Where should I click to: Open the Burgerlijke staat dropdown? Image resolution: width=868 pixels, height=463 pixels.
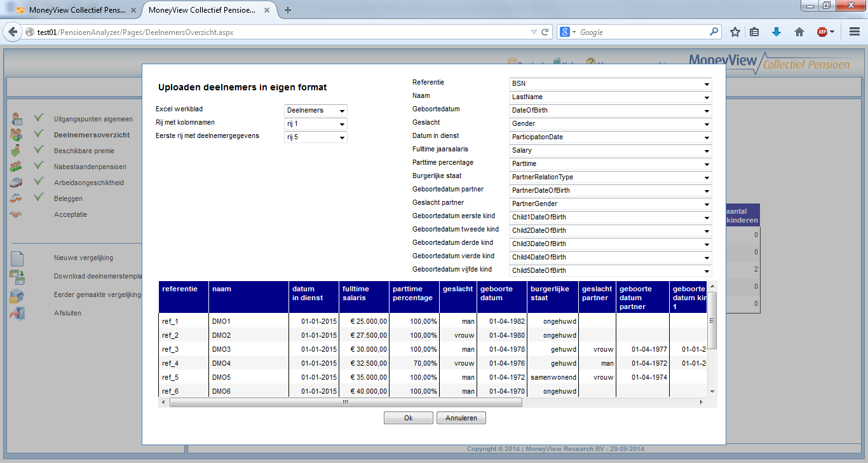click(x=611, y=177)
